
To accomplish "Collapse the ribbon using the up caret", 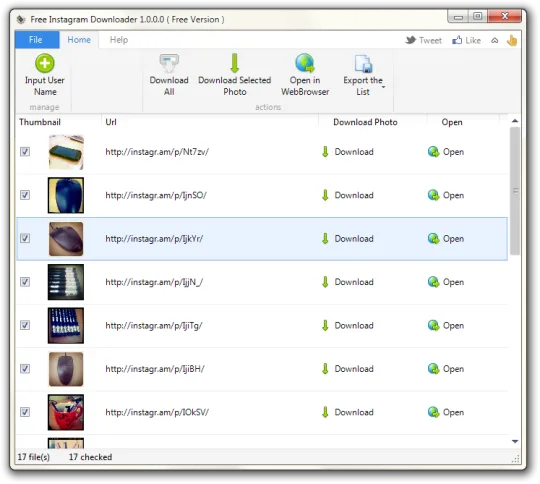I will tap(495, 41).
